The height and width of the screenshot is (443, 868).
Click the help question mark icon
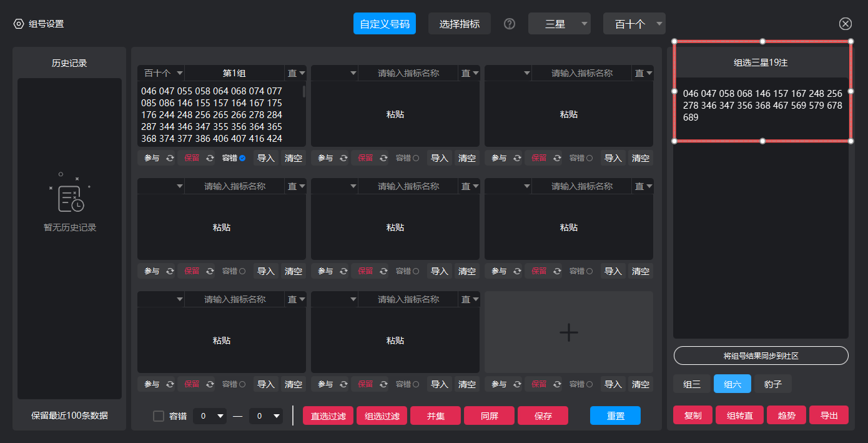(x=510, y=24)
